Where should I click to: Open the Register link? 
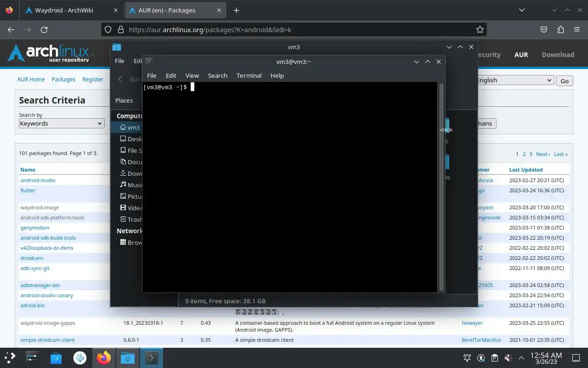[93, 79]
